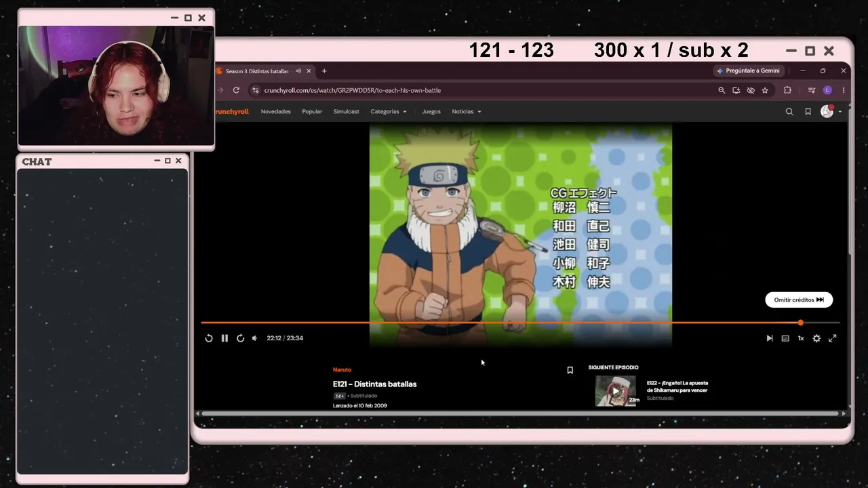Expand the Noticias dropdown

(x=467, y=112)
